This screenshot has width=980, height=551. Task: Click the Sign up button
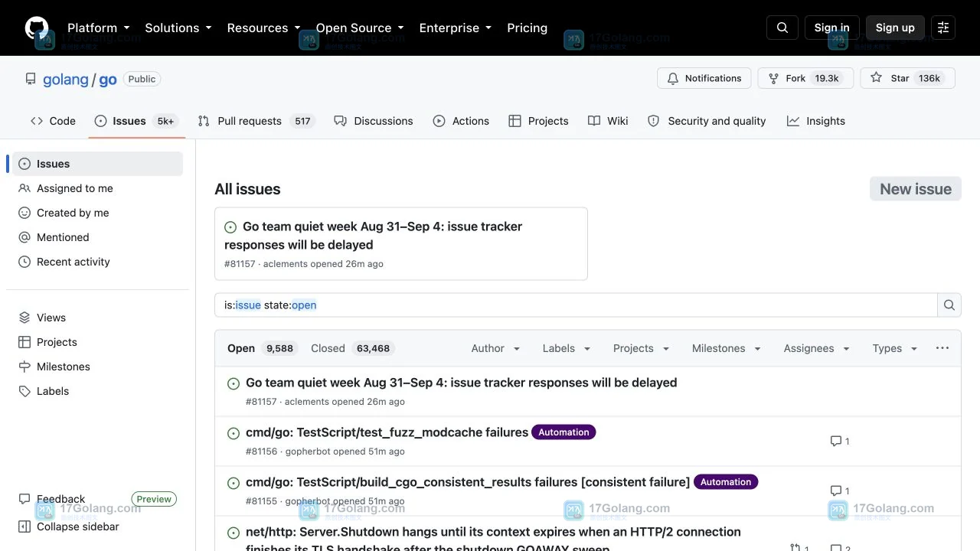[x=895, y=28]
